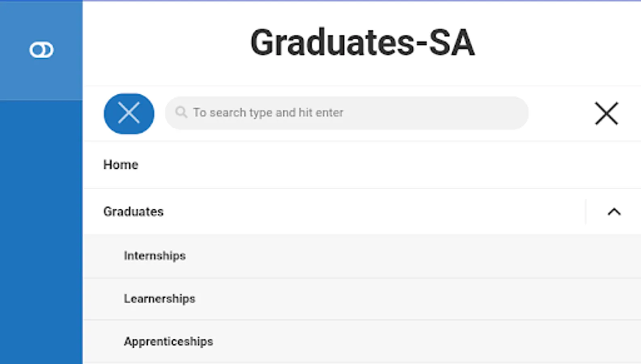Click the blue circular X button

tap(129, 113)
